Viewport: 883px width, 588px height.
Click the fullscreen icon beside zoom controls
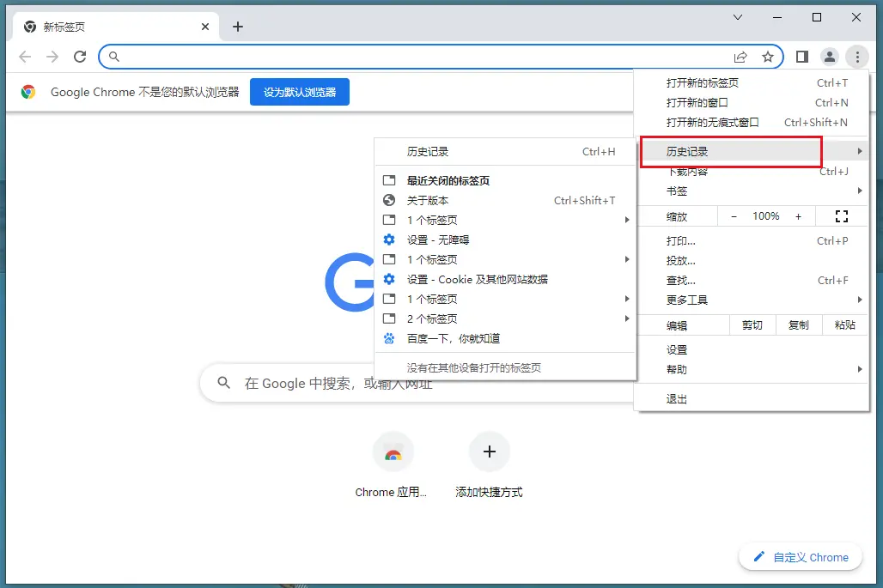[841, 216]
